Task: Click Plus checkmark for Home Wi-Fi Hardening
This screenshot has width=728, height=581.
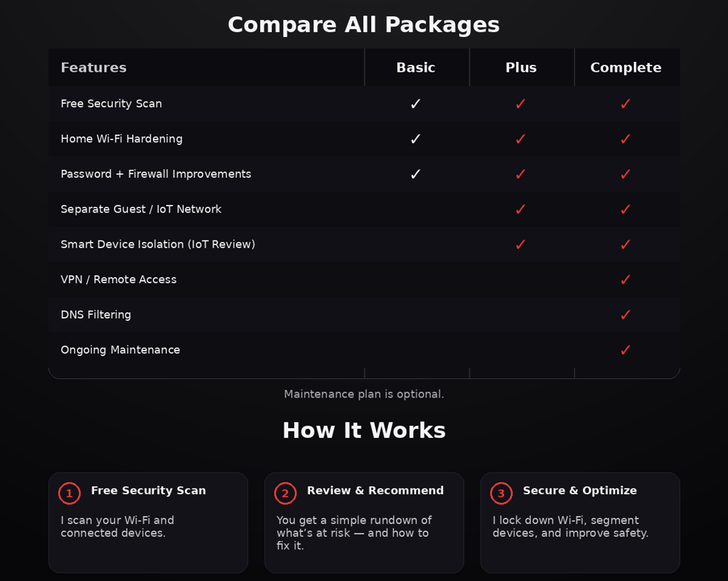Action: tap(520, 139)
